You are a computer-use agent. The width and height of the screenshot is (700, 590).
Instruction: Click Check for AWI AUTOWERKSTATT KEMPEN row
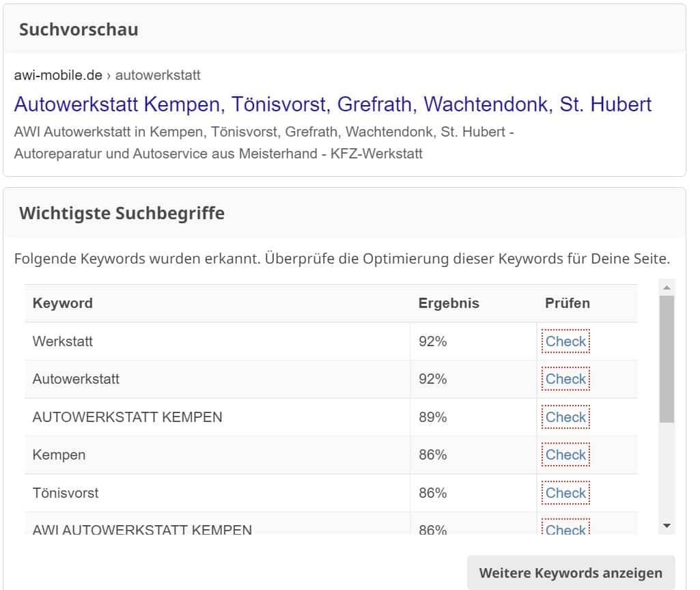click(565, 528)
